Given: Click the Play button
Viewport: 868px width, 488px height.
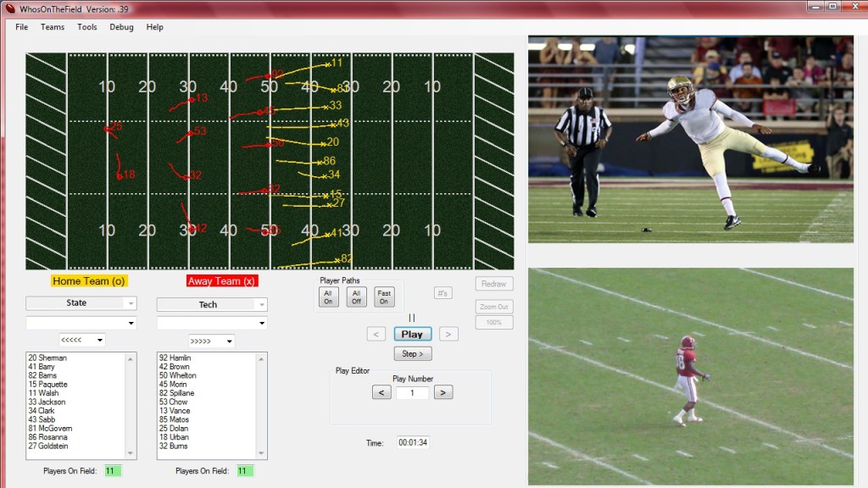Looking at the screenshot, I should (x=412, y=334).
